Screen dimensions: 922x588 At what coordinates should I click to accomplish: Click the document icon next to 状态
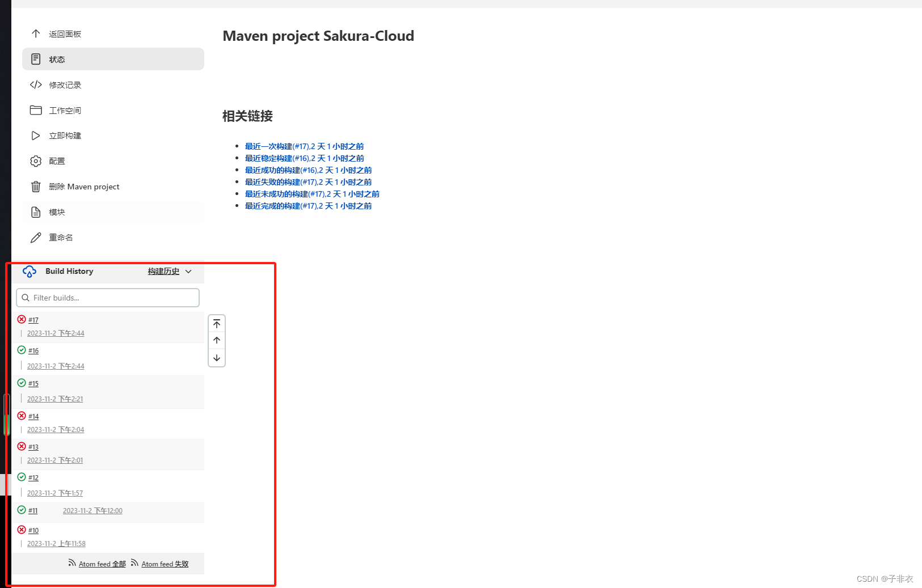36,59
